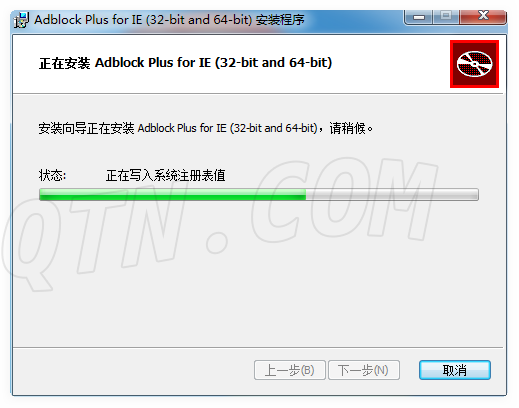The image size is (519, 408).
Task: Click the 下一步(N) next button
Action: (x=364, y=370)
